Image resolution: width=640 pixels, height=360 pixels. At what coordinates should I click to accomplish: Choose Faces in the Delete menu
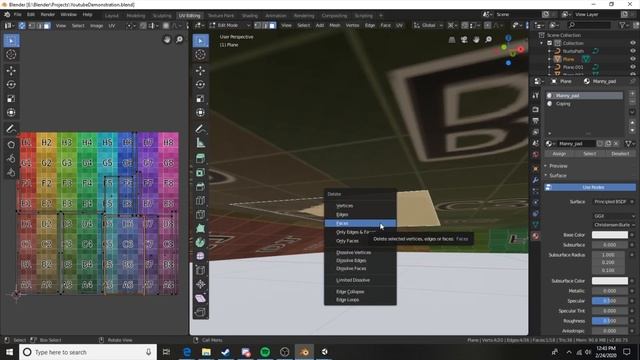click(360, 223)
